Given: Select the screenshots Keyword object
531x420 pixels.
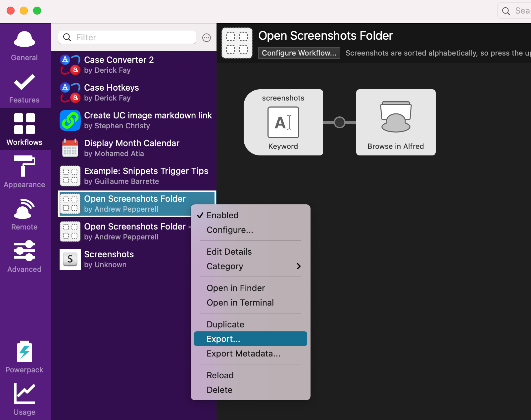Looking at the screenshot, I should [283, 122].
